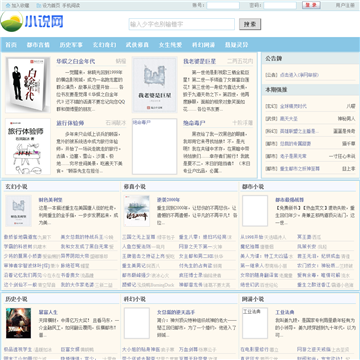The image size is (360, 360).
Task: Click the 搜索 search button
Action: [x=250, y=24]
